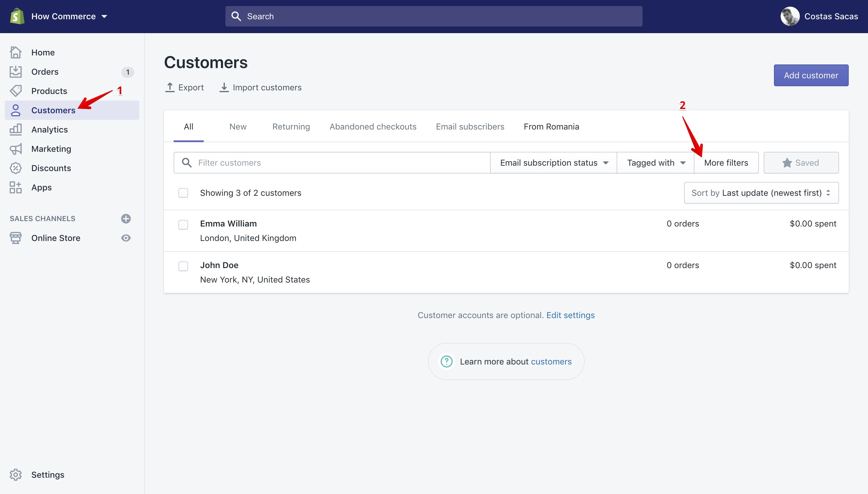This screenshot has height=494, width=868.
Task: Click the Products tag icon
Action: pyautogui.click(x=16, y=91)
